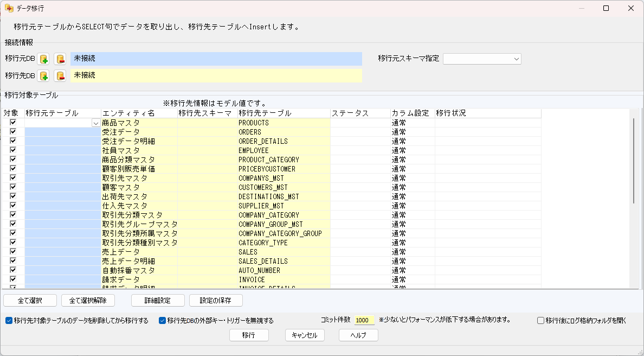The image size is (644, 356).
Task: Click the destination DB 未接続 status field
Action: 216,75
